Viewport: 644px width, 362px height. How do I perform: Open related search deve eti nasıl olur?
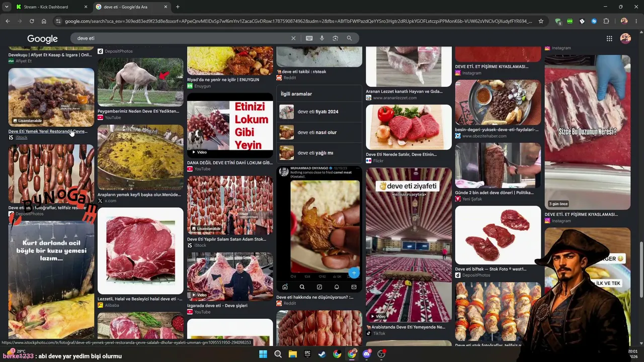(x=319, y=132)
